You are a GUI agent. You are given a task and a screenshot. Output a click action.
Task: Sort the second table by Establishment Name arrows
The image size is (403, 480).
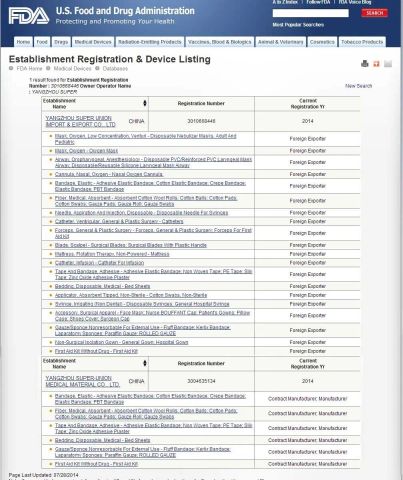tap(145, 363)
